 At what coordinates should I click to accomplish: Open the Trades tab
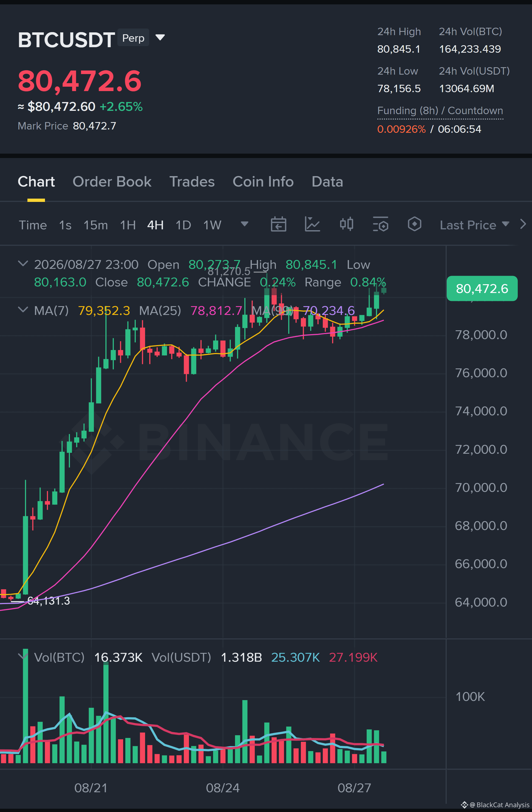tap(192, 182)
